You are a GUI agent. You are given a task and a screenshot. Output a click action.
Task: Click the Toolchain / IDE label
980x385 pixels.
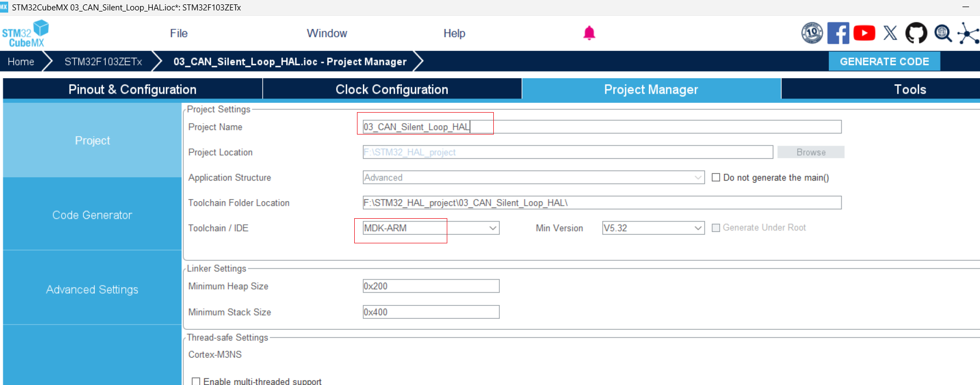[218, 228]
